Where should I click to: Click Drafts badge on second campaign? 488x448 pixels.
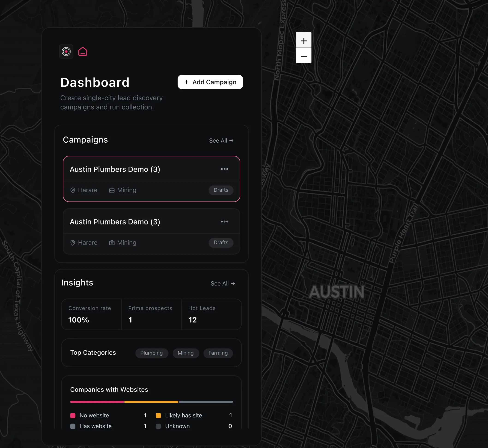(221, 243)
